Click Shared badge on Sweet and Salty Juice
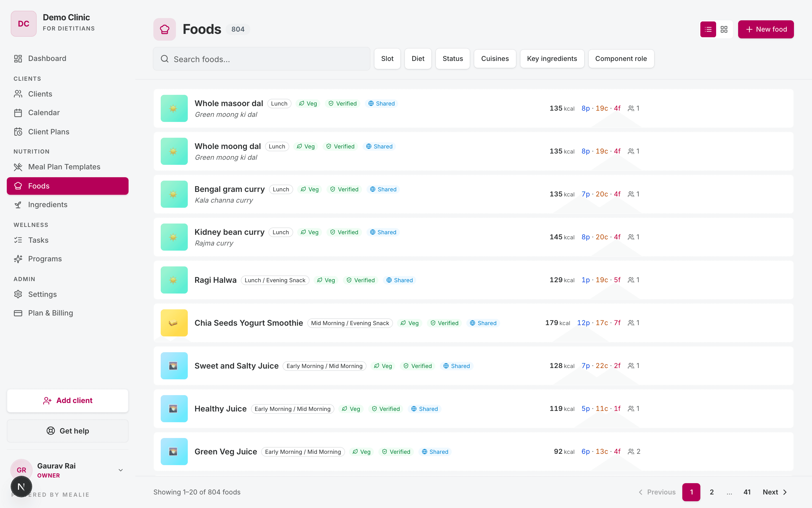Image resolution: width=812 pixels, height=508 pixels. [456, 366]
